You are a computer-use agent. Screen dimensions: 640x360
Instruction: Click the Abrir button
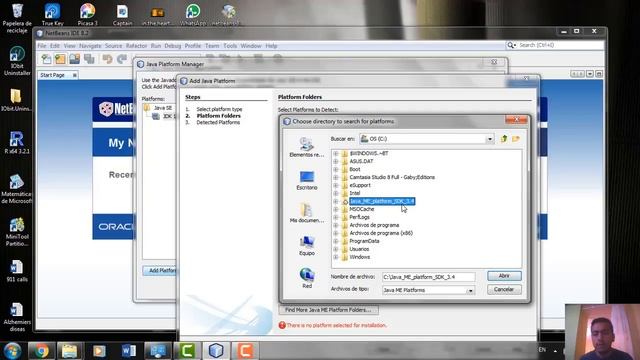(504, 276)
